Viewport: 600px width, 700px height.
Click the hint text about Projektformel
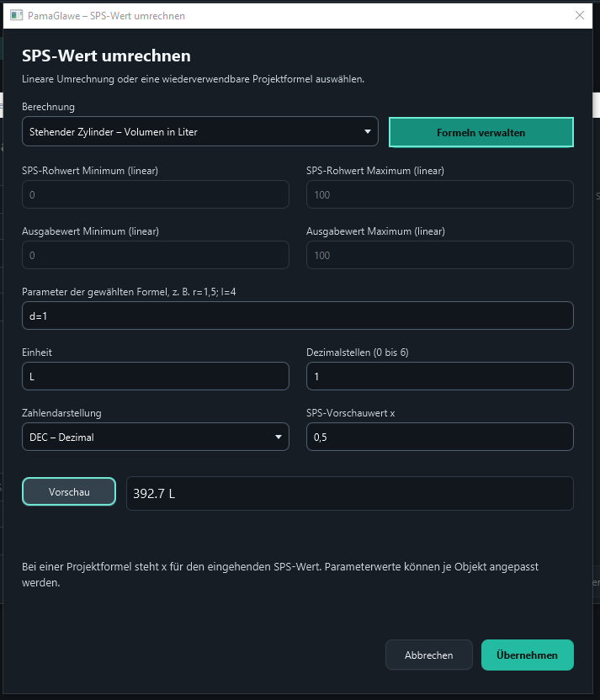[280, 575]
